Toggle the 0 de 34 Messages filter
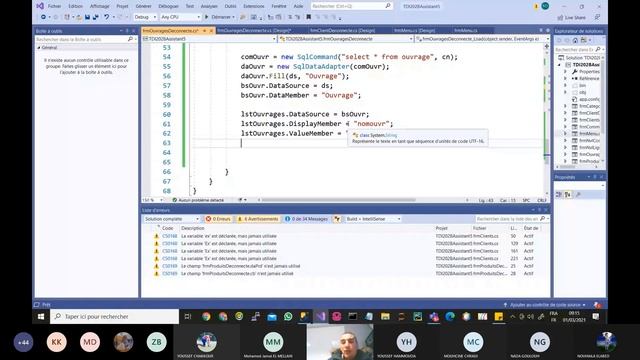 pos(306,219)
